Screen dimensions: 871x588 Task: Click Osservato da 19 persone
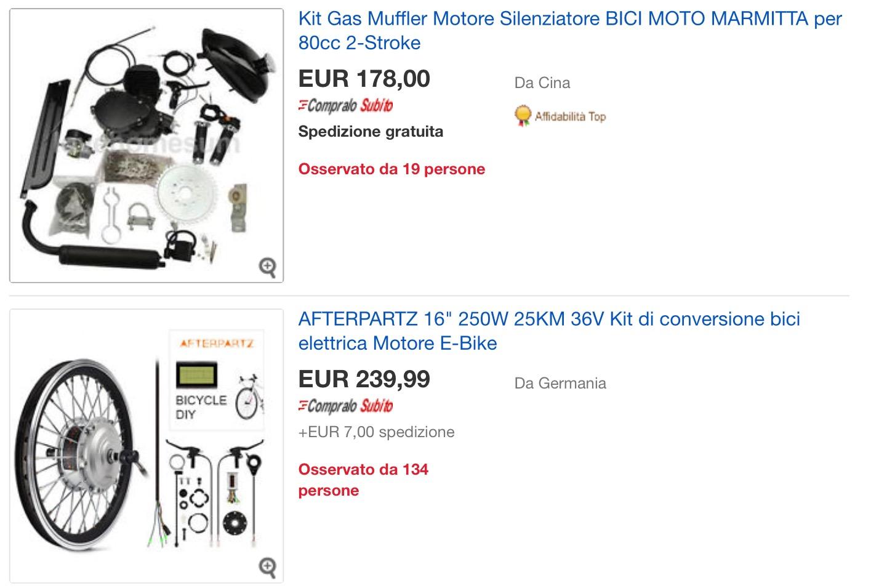[391, 169]
